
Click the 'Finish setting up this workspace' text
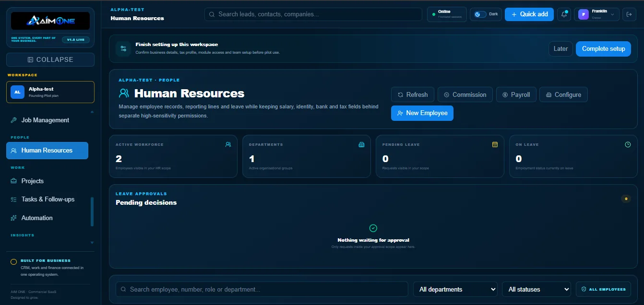point(177,45)
